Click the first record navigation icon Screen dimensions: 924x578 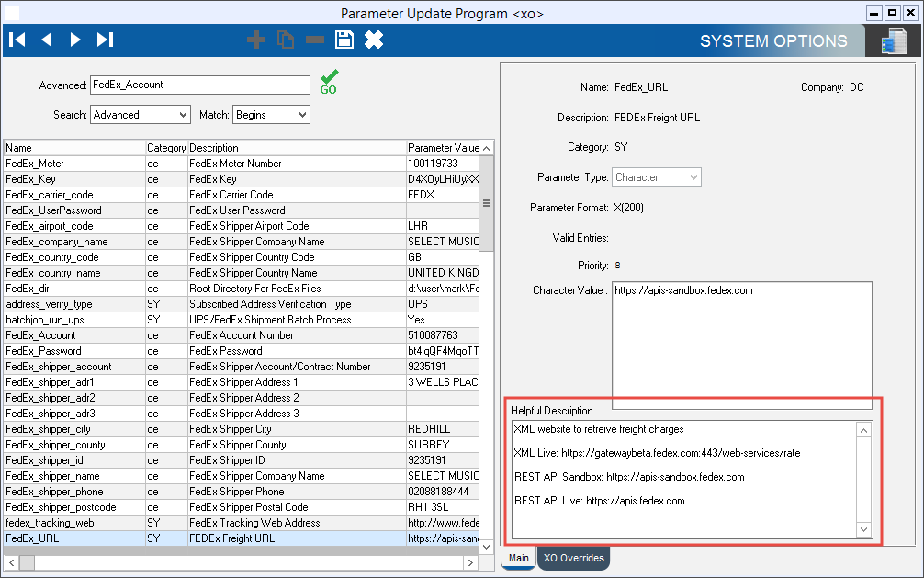coord(17,40)
